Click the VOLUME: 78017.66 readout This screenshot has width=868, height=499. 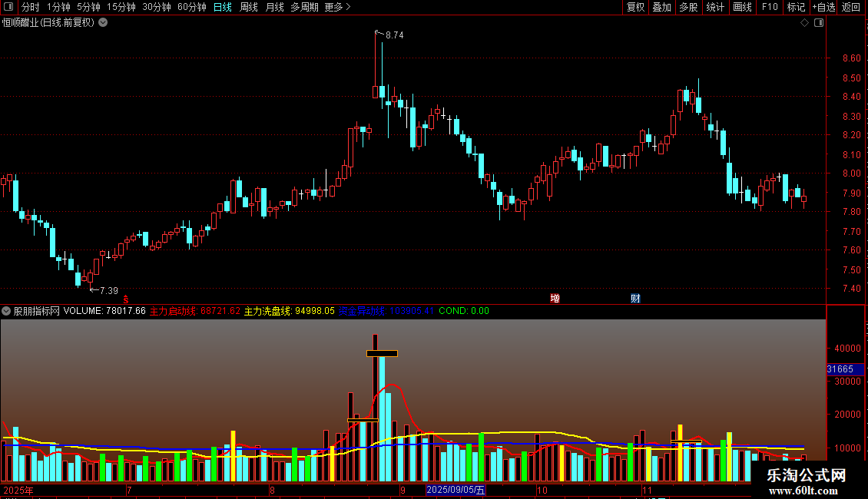[104, 311]
